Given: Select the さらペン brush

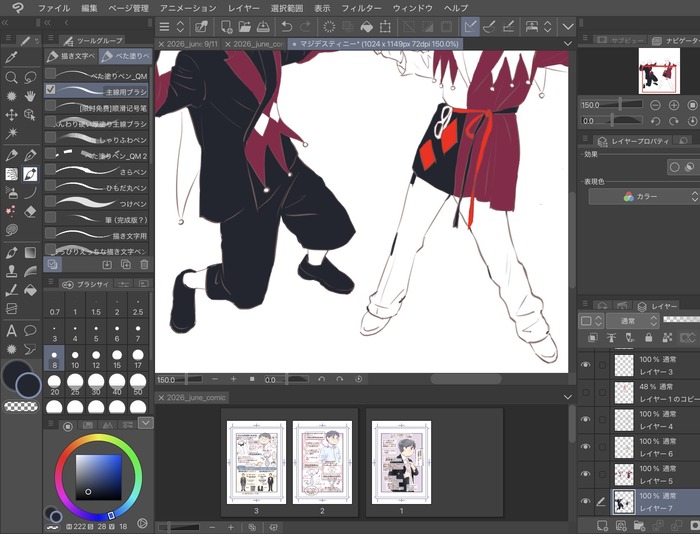Looking at the screenshot, I should (96, 171).
